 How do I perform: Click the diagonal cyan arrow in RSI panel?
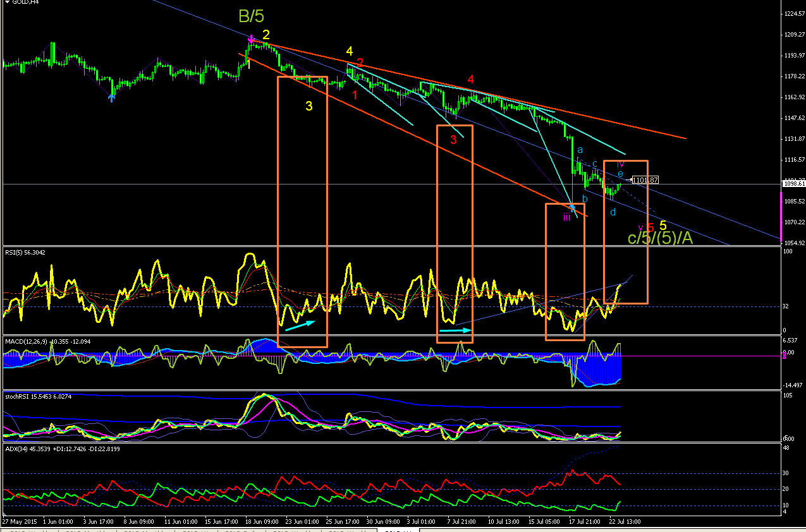pyautogui.click(x=300, y=325)
